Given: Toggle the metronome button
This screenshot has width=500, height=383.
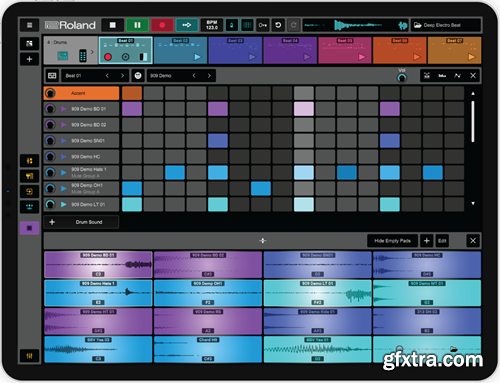Looking at the screenshot, I should (x=232, y=25).
